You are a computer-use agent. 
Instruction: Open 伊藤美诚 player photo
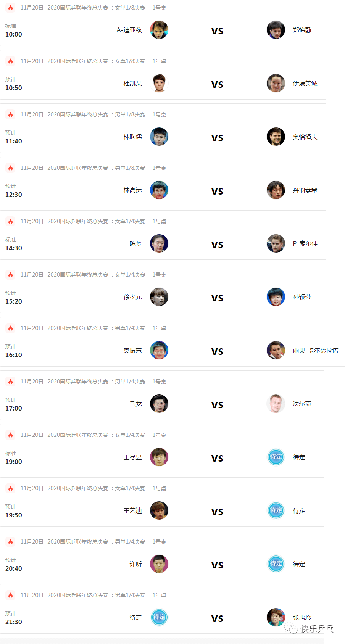pos(276,83)
